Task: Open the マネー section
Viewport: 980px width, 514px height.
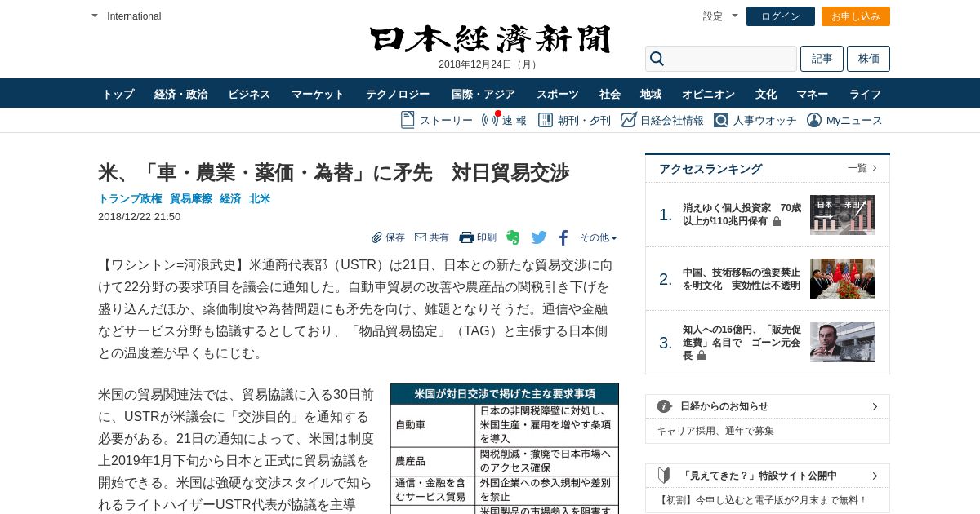Action: tap(813, 94)
